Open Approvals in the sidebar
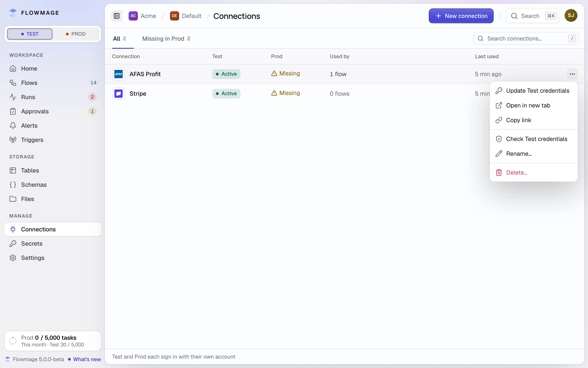Viewport: 588px width, 368px height. [53, 111]
